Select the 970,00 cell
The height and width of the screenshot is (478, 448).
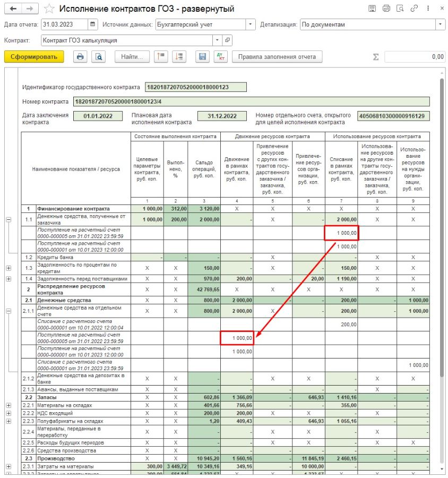tap(204, 279)
